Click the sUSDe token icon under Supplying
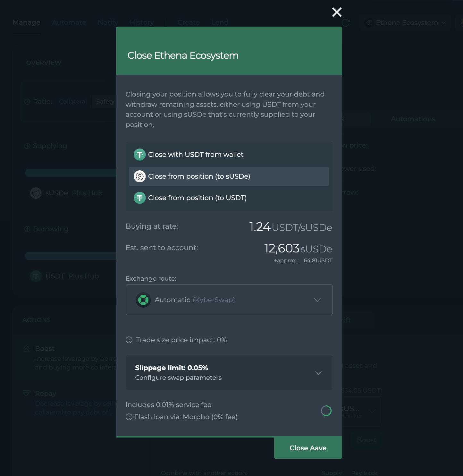 (x=36, y=193)
